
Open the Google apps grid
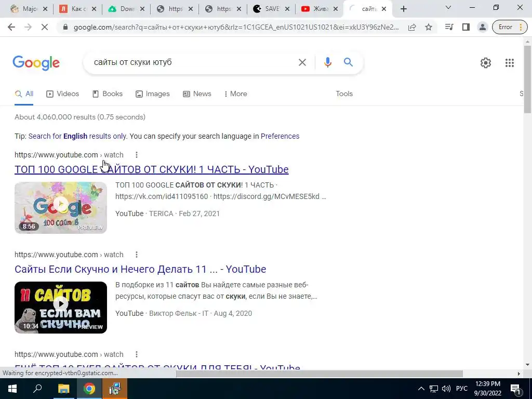pyautogui.click(x=509, y=63)
